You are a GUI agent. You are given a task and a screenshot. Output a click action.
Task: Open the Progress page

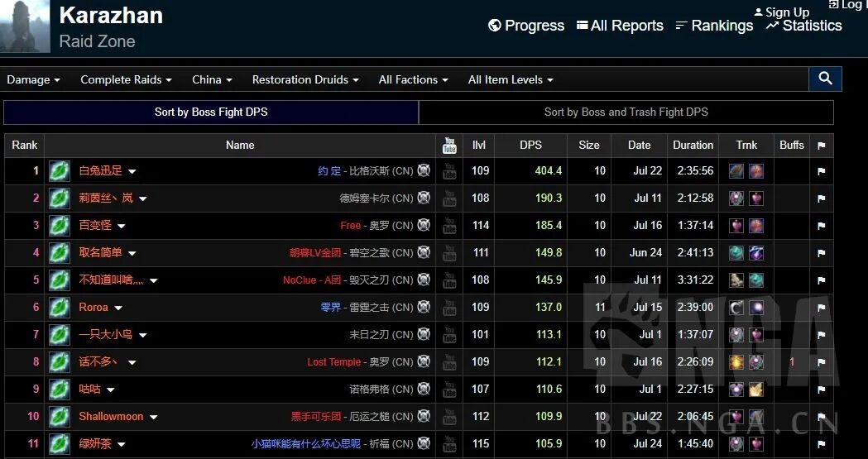click(526, 26)
